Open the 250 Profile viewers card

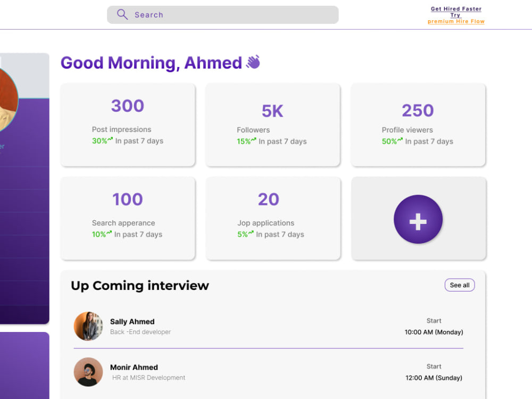[x=418, y=125]
